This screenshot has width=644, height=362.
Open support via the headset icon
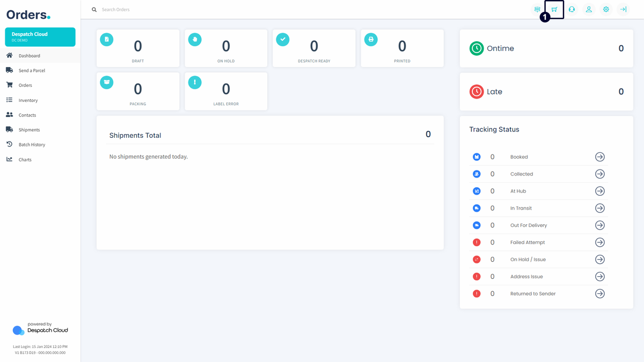point(572,10)
